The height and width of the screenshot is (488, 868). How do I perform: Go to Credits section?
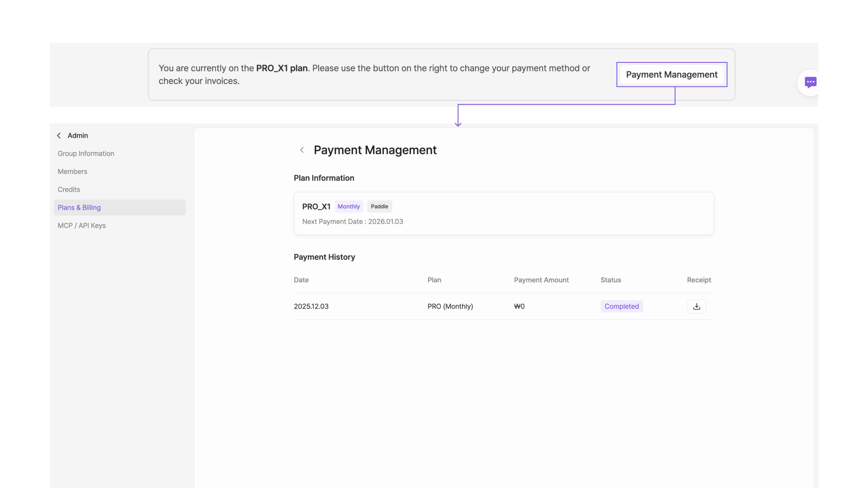click(69, 189)
